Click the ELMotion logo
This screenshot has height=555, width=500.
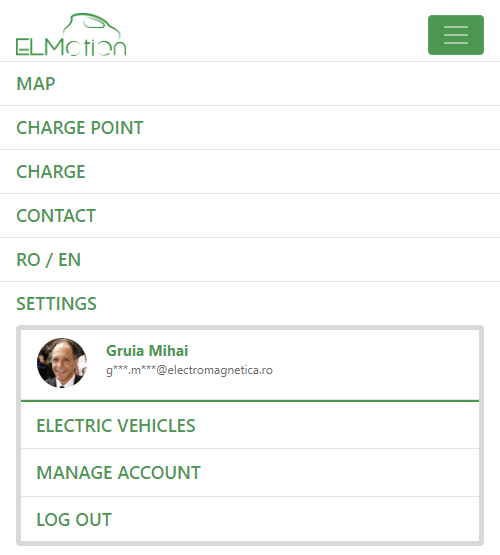[71, 35]
